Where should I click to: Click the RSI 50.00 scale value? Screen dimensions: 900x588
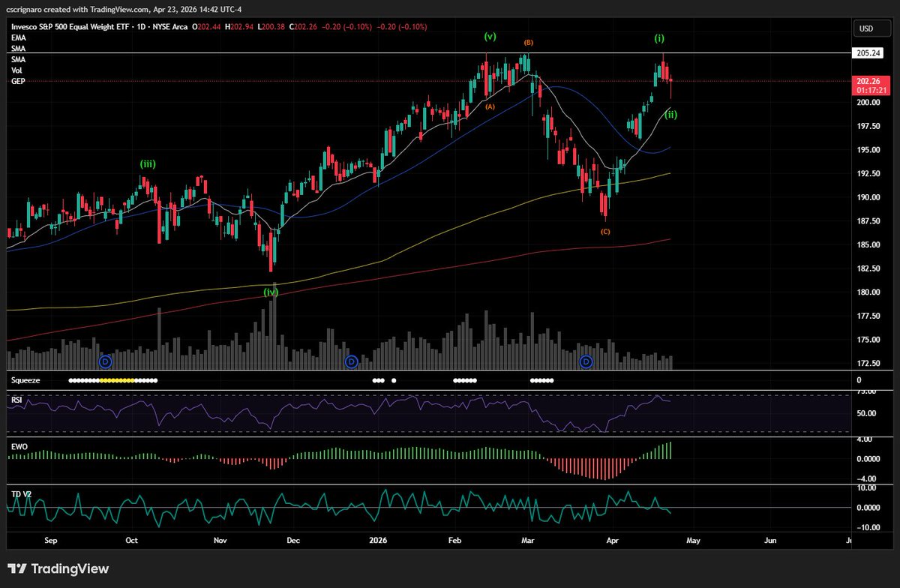pyautogui.click(x=868, y=413)
